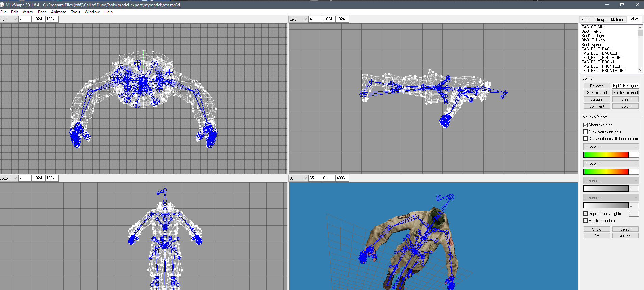Open the Animate menu
This screenshot has height=290, width=644.
pyautogui.click(x=58, y=12)
